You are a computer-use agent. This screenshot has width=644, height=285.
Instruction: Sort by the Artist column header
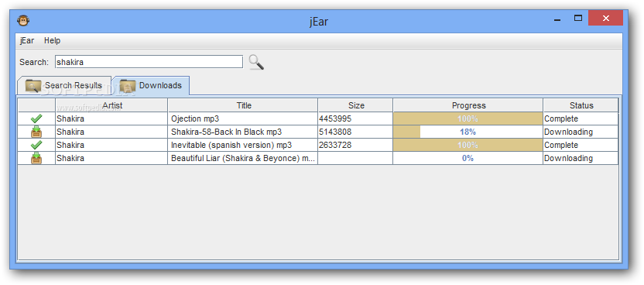111,105
